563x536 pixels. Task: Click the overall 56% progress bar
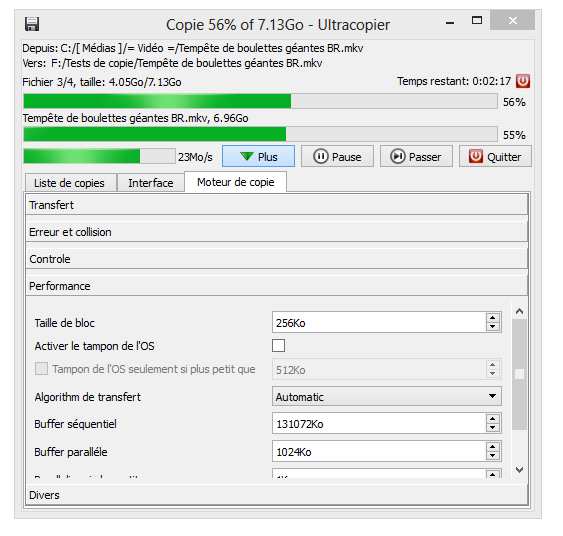(x=260, y=101)
